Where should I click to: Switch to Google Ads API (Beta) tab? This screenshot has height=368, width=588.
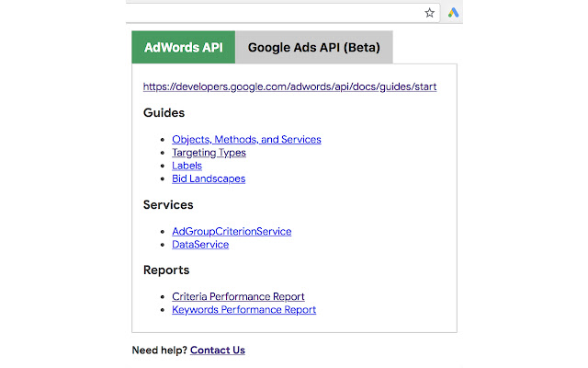point(314,47)
